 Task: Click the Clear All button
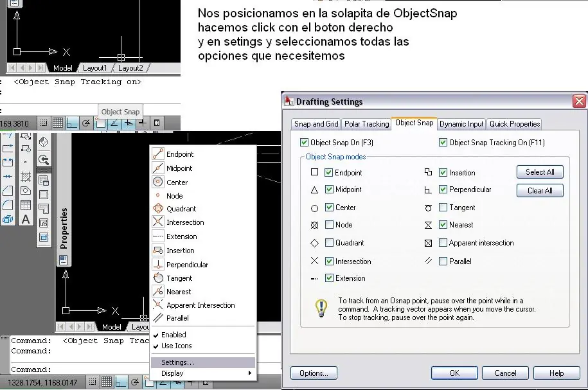tap(540, 190)
